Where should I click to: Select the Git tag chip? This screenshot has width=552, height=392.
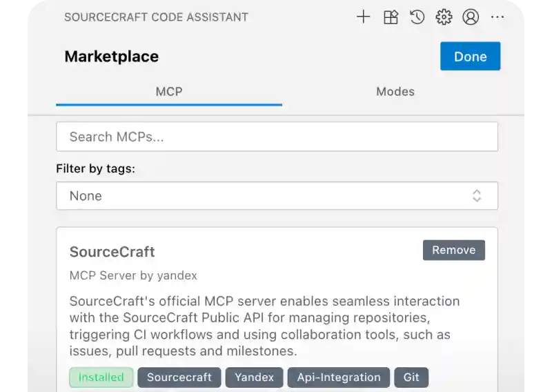pyautogui.click(x=411, y=378)
